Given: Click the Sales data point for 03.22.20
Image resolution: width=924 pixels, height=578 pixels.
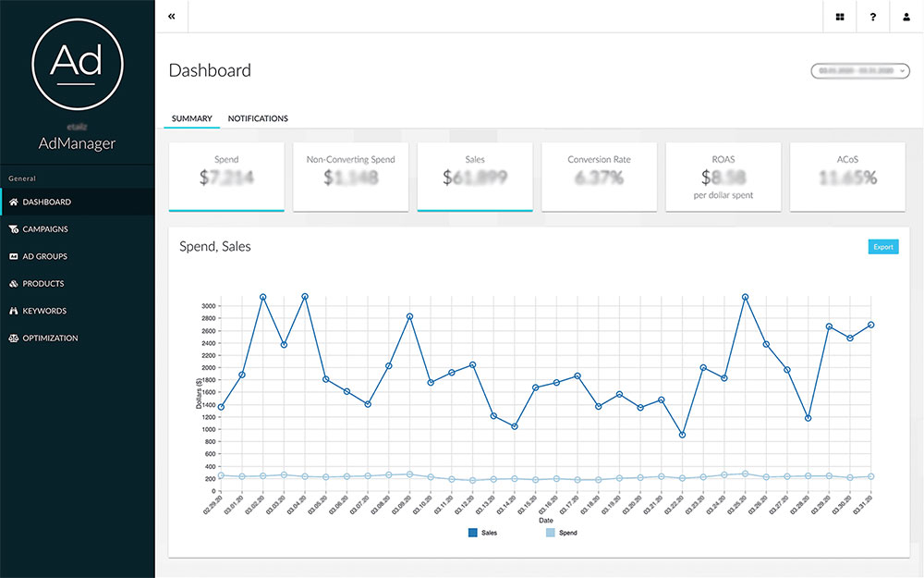Looking at the screenshot, I should point(683,435).
